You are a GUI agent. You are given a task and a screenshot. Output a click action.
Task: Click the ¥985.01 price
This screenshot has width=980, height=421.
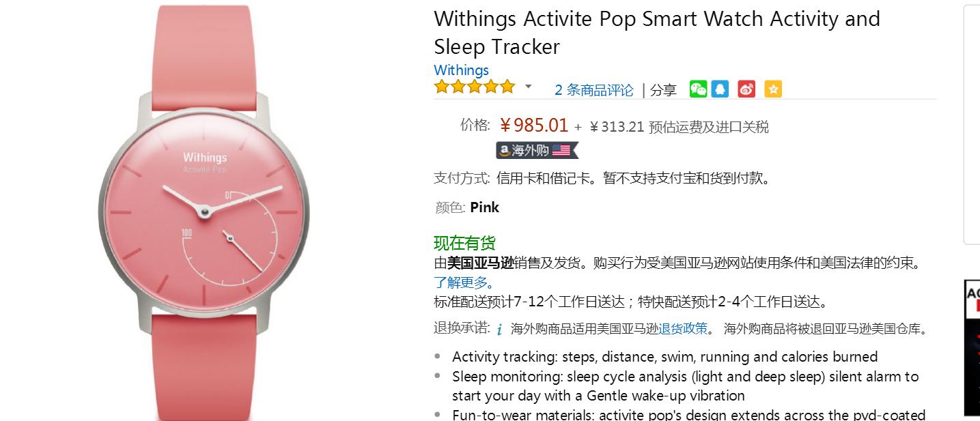pyautogui.click(x=533, y=126)
